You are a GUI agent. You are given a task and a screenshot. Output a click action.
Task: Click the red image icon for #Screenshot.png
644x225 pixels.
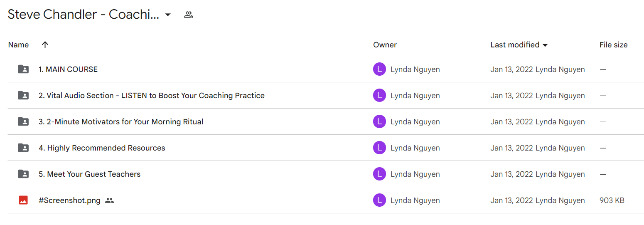(23, 200)
